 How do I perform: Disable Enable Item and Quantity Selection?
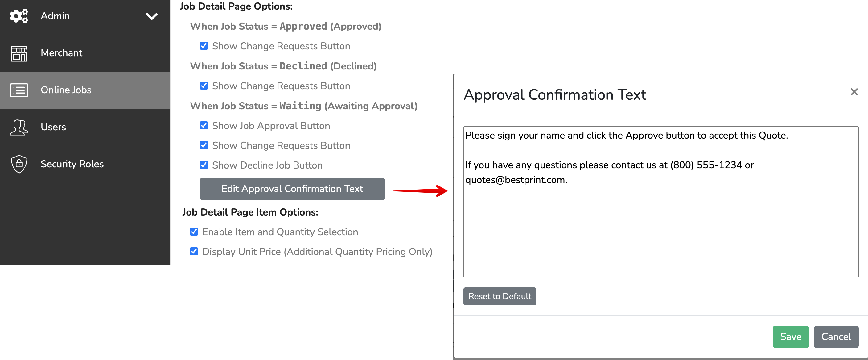pos(194,232)
